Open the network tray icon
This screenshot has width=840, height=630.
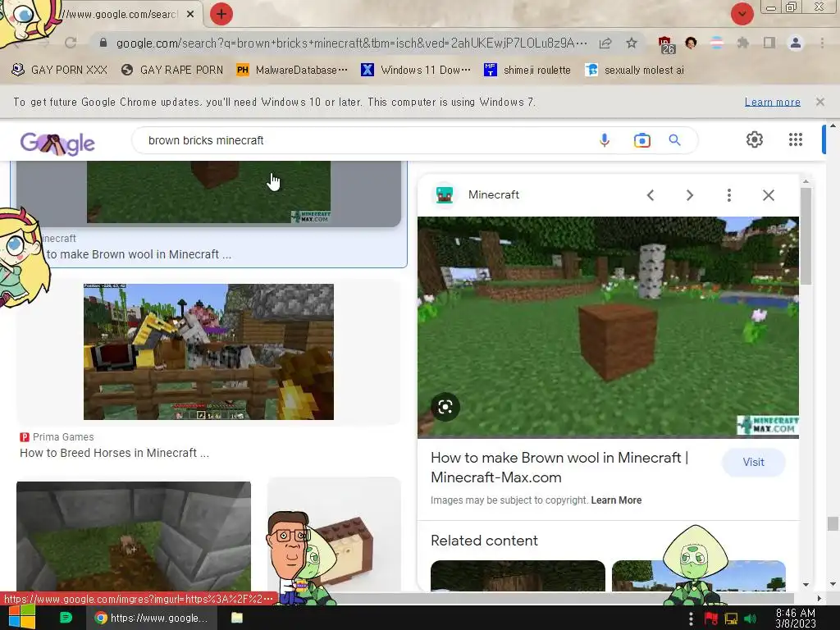[x=731, y=619]
